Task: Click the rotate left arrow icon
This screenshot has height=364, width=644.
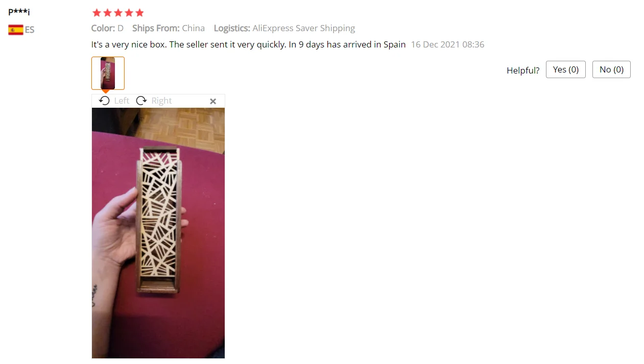Action: [x=104, y=101]
